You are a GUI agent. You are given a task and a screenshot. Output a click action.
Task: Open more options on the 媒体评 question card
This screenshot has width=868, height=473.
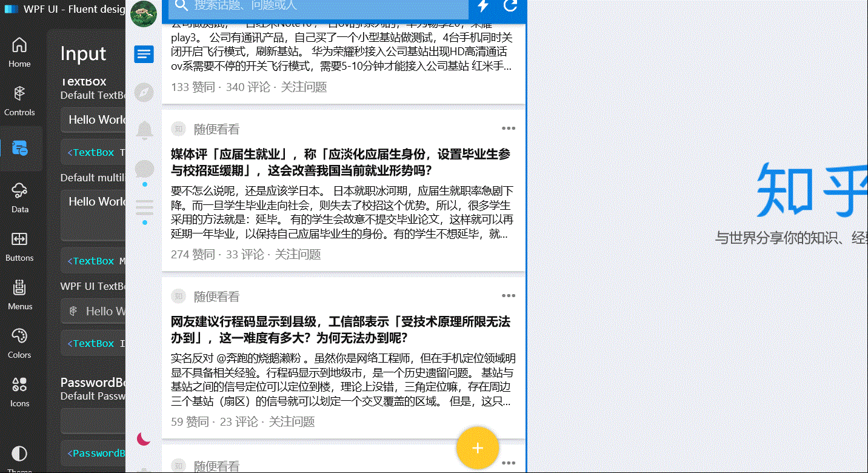tap(509, 129)
